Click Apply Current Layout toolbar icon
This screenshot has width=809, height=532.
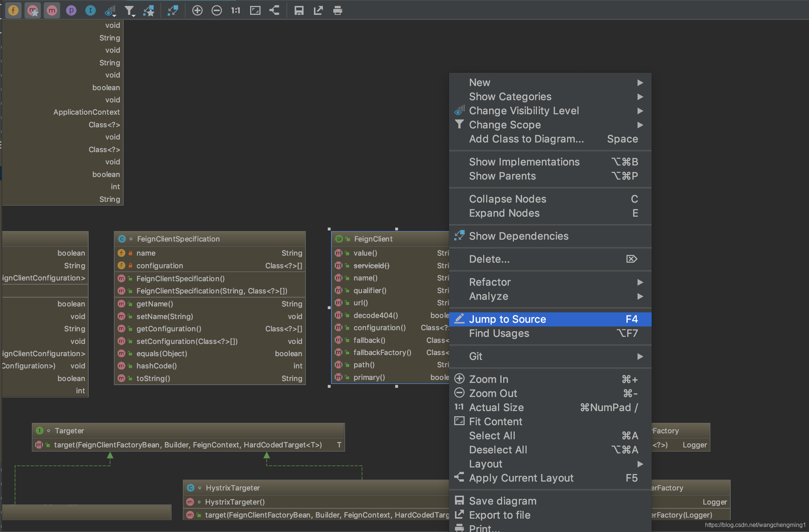(274, 10)
